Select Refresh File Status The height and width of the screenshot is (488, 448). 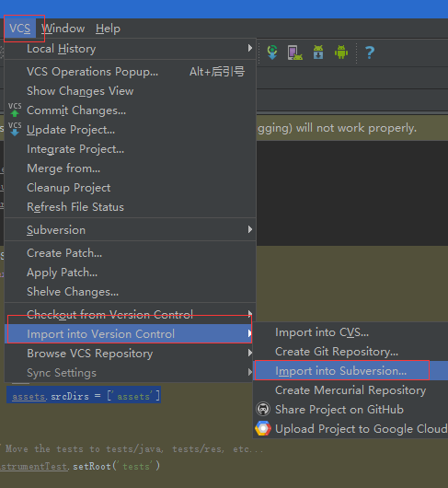point(130,207)
